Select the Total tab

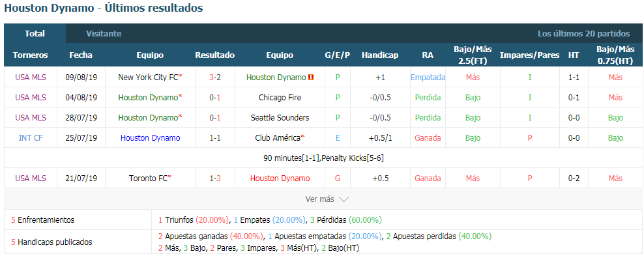(x=35, y=34)
